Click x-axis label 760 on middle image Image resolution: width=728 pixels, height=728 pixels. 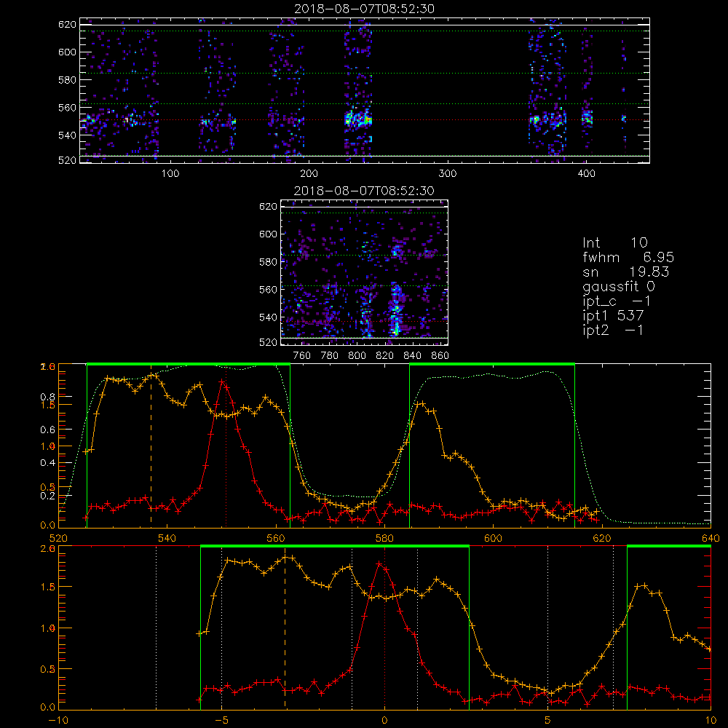302,356
